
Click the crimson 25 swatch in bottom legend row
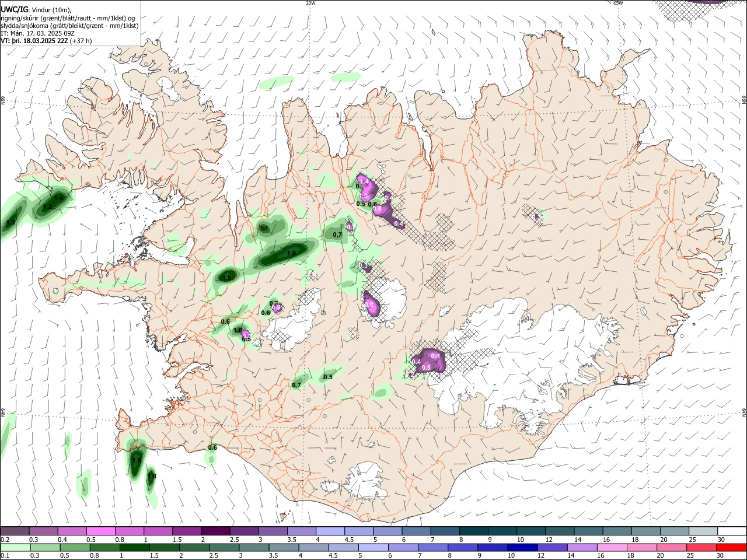pos(701,547)
